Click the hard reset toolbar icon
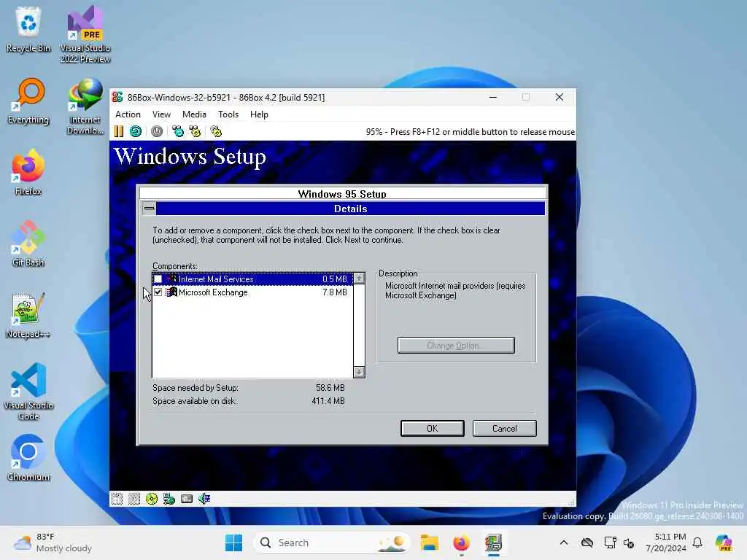 coord(136,131)
